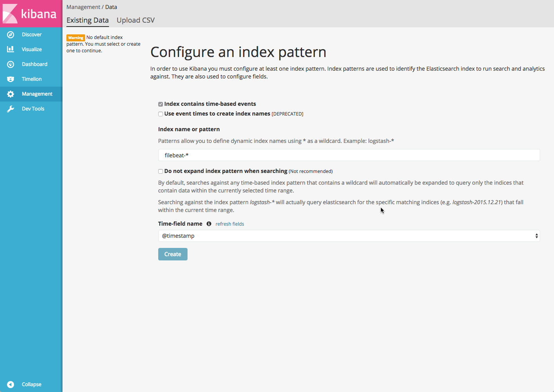554x392 pixels.
Task: Click the Dashboard gauge icon
Action: (11, 64)
